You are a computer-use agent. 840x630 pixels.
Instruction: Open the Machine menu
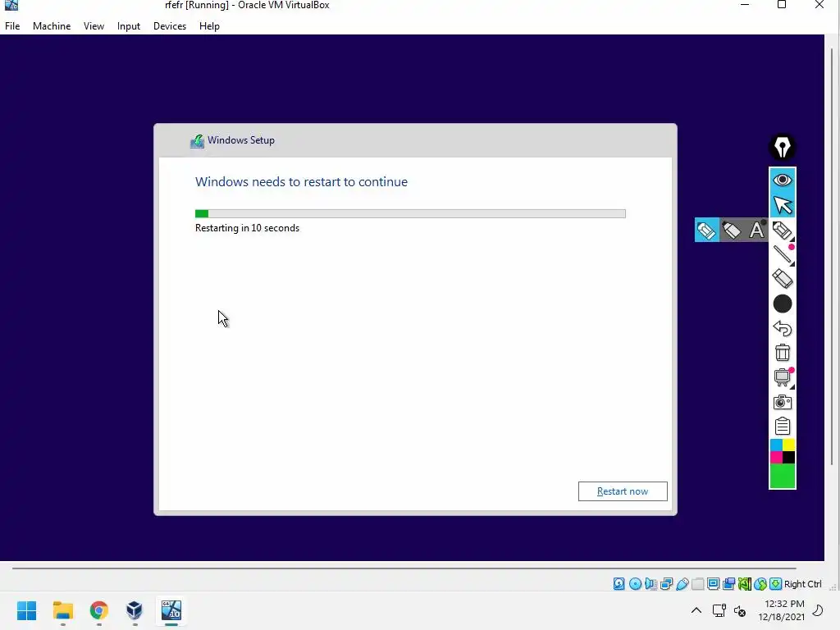[x=52, y=26]
